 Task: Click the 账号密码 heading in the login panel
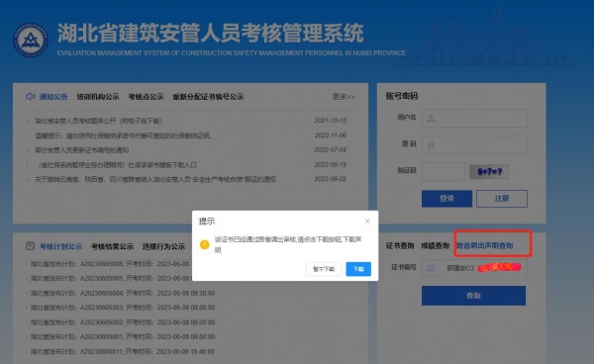tap(402, 96)
